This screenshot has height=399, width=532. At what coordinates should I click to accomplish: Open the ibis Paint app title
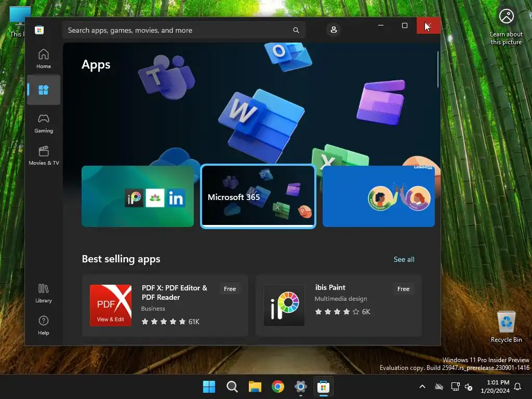pyautogui.click(x=330, y=287)
